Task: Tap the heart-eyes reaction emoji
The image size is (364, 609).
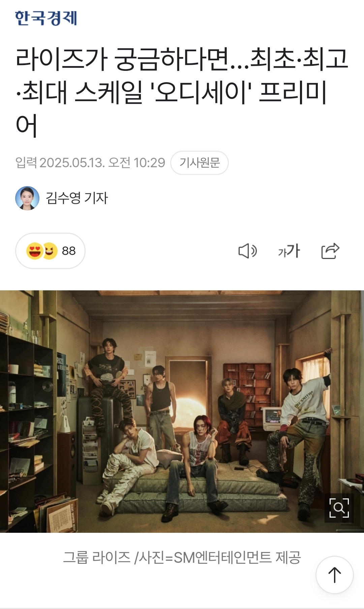Action: pyautogui.click(x=34, y=251)
